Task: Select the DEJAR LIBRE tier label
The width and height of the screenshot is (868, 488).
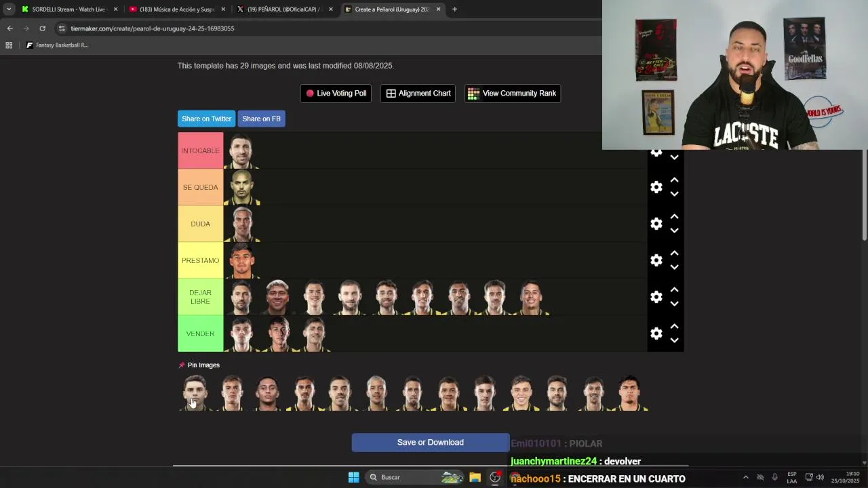Action: pyautogui.click(x=201, y=297)
